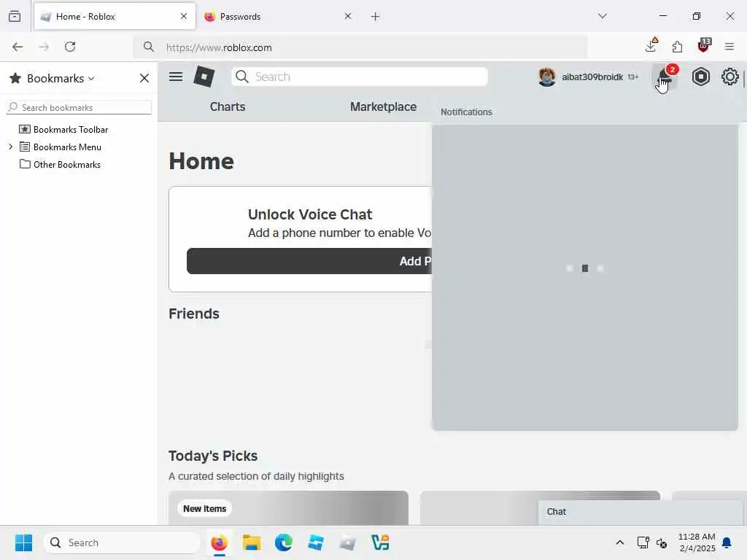Focus the Search bookmarks field
The width and height of the screenshot is (747, 560).
pos(79,107)
